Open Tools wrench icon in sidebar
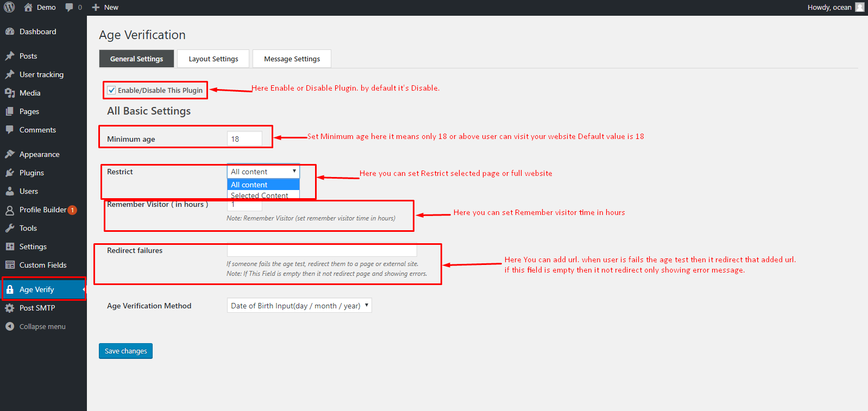This screenshot has height=411, width=868. 10,228
